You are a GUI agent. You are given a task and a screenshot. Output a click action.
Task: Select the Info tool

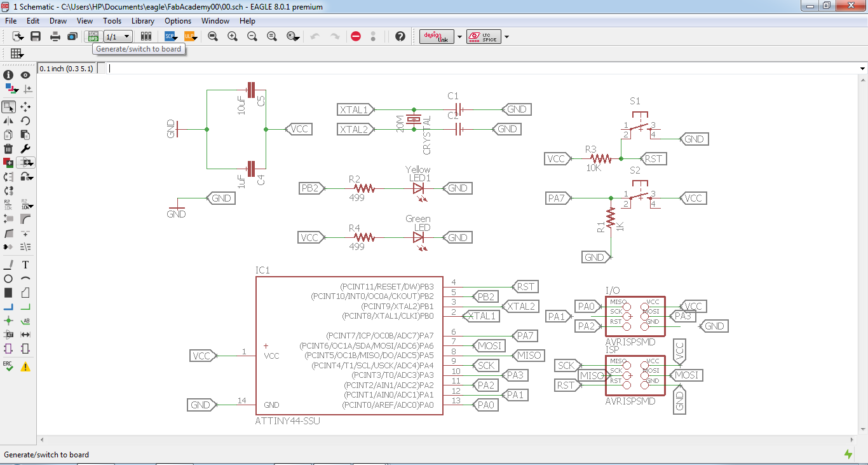coord(8,75)
